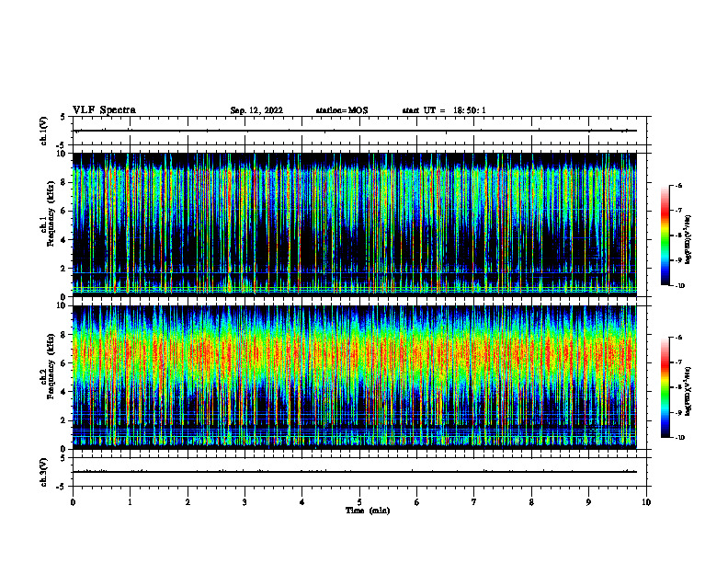Click the ch.2 color scale bar
The height and width of the screenshot is (563, 728).
665,387
